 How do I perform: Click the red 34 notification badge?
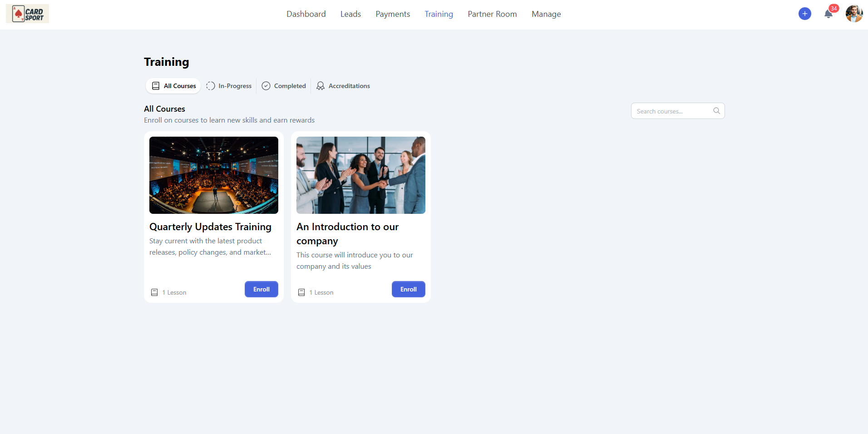point(833,8)
